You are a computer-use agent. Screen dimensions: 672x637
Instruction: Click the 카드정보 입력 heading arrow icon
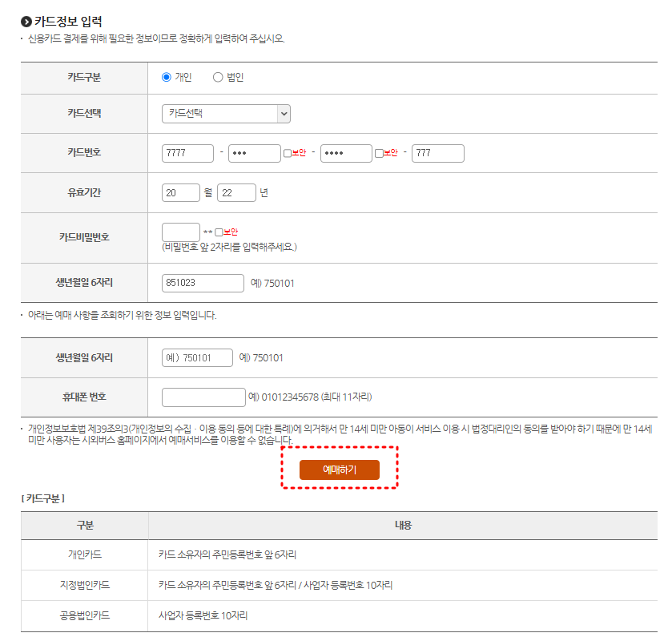click(x=26, y=22)
